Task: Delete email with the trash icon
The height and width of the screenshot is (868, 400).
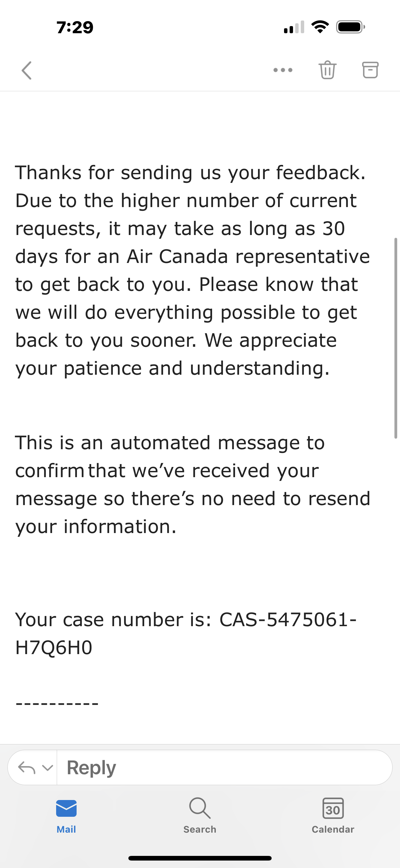Action: [x=327, y=70]
